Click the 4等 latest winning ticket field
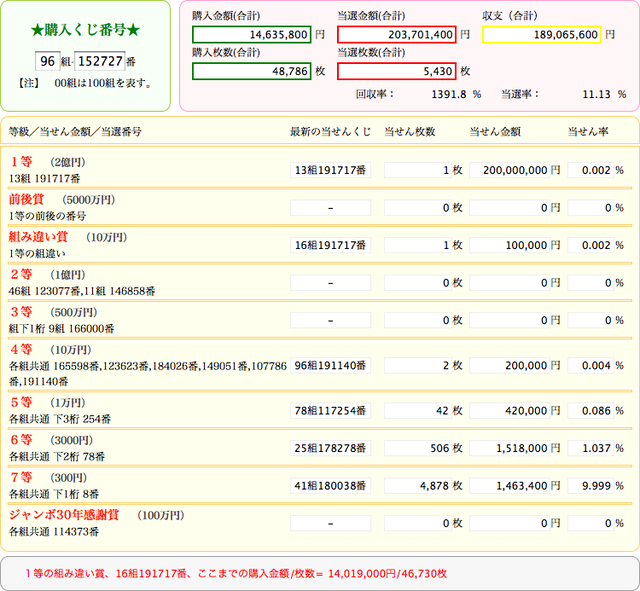 pyautogui.click(x=330, y=366)
